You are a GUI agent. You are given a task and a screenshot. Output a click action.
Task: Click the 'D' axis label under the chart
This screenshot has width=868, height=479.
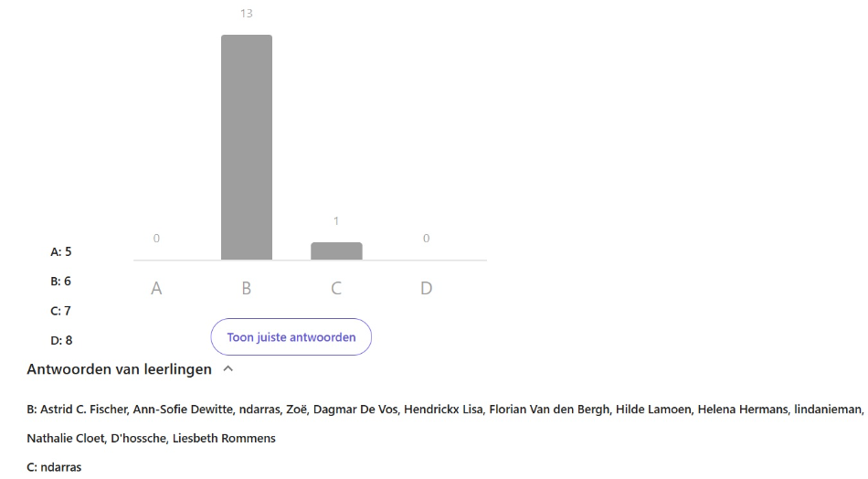point(426,288)
